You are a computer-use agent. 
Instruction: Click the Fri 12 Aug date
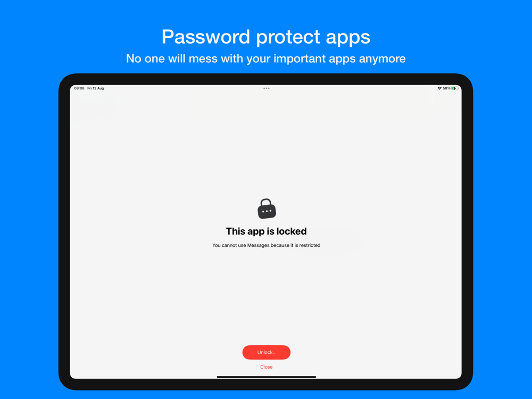tap(96, 88)
